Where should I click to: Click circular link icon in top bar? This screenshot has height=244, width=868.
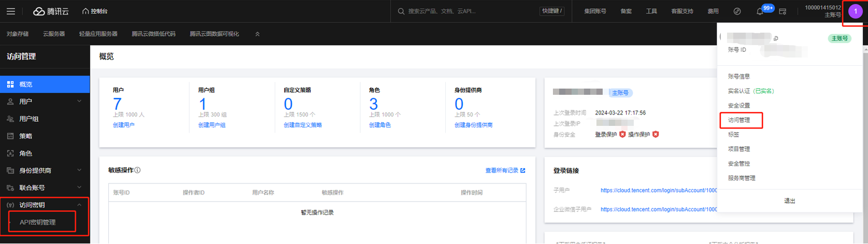click(737, 11)
